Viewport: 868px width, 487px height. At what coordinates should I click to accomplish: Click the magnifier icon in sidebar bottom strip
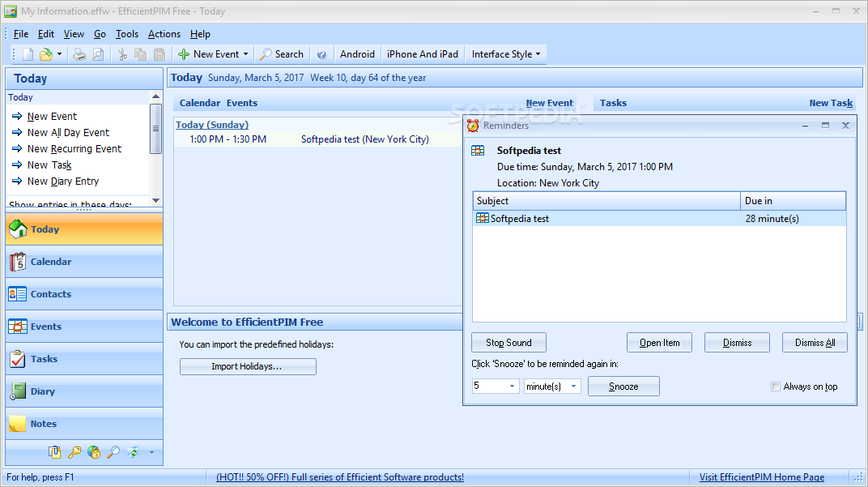(113, 453)
